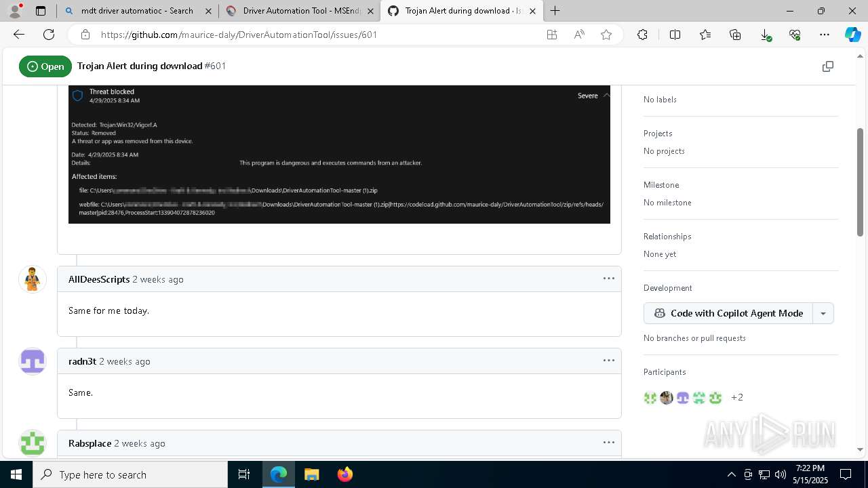The image size is (868, 488).
Task: Open the app available icon in address bar
Action: click(x=552, y=35)
